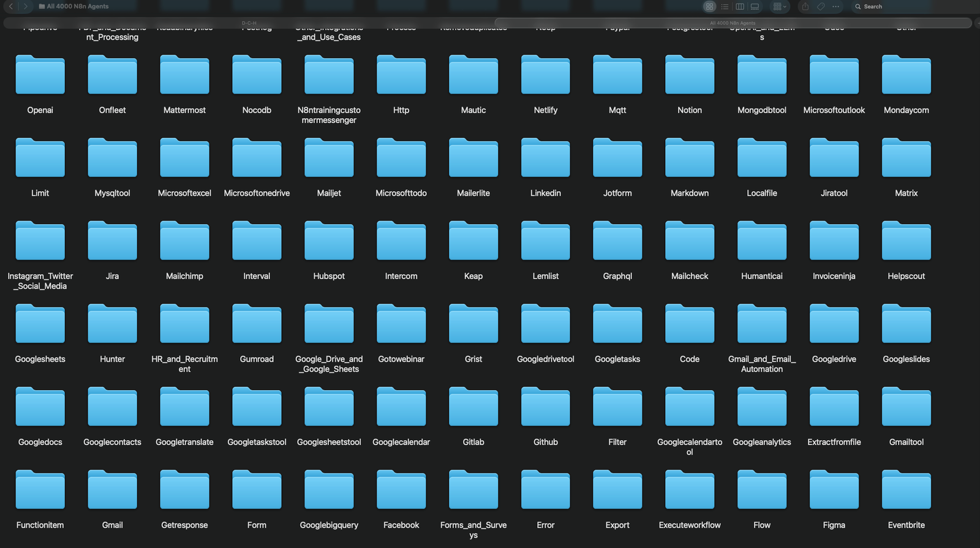Viewport: 980px width, 548px height.
Task: Click the Gitlab folder name
Action: [x=473, y=442]
